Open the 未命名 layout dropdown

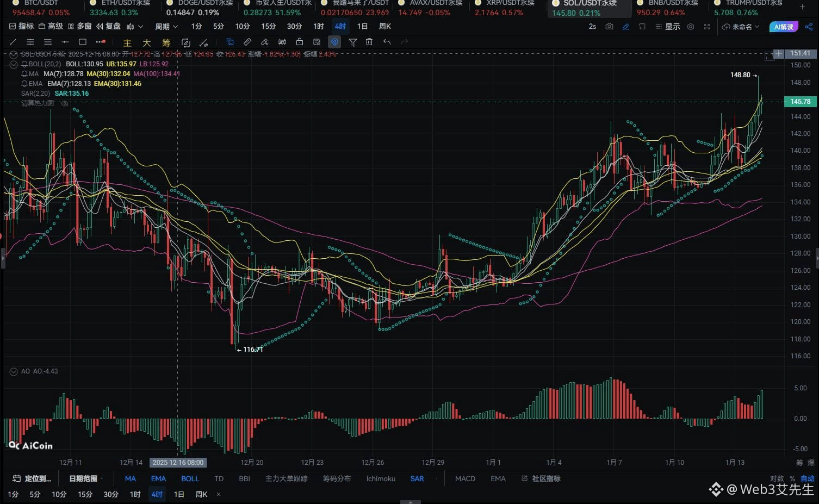coord(741,26)
